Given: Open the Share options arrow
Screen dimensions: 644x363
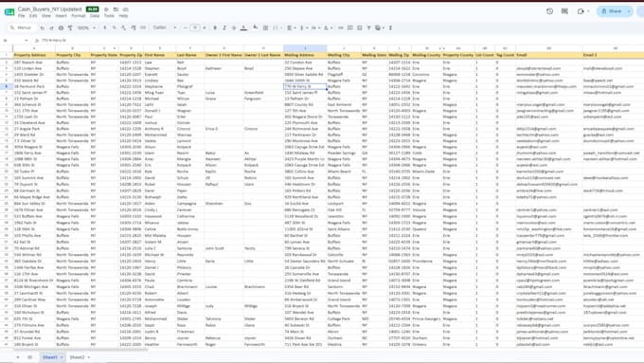Looking at the screenshot, I should (629, 11).
